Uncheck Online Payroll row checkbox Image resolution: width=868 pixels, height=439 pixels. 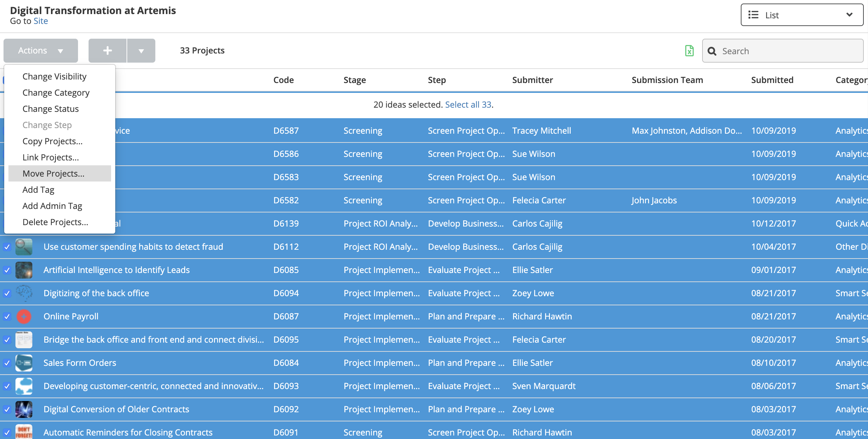point(7,317)
